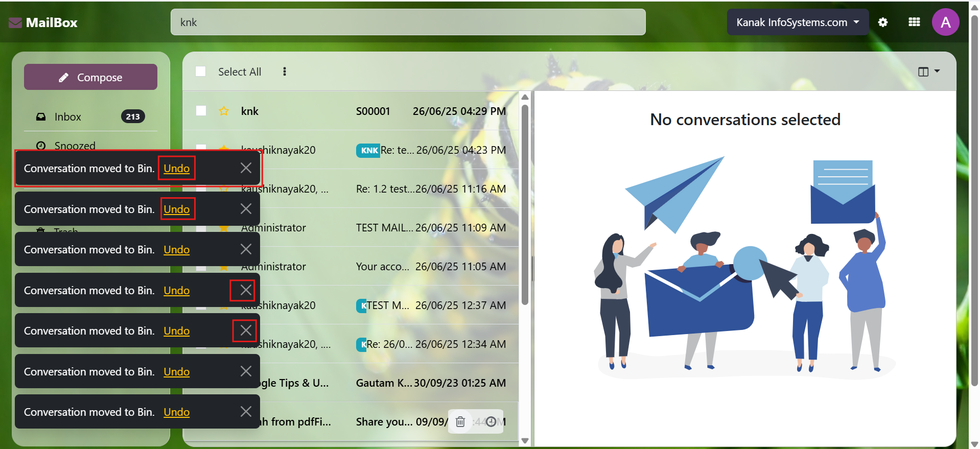The height and width of the screenshot is (449, 980).
Task: Click the KNK tag on the 04:23 PM message
Action: 368,150
